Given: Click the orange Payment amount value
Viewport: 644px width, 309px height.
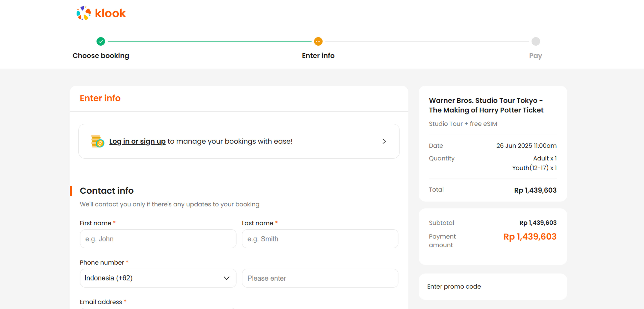Looking at the screenshot, I should [530, 237].
